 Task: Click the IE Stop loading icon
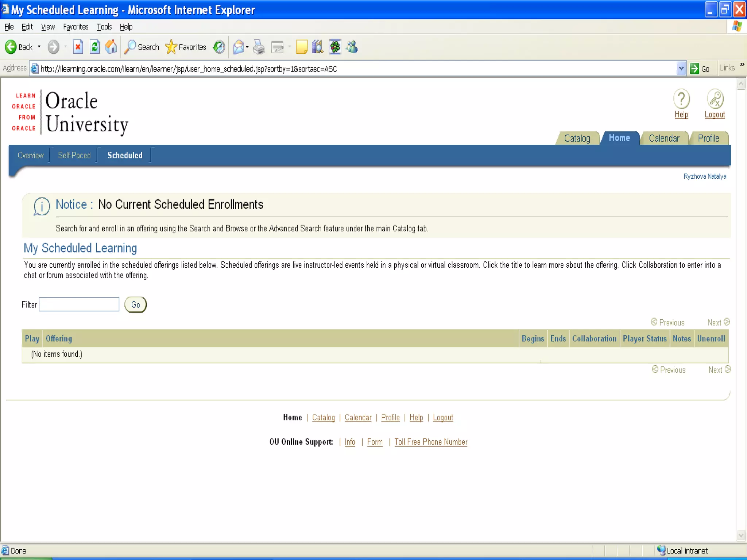tap(78, 47)
